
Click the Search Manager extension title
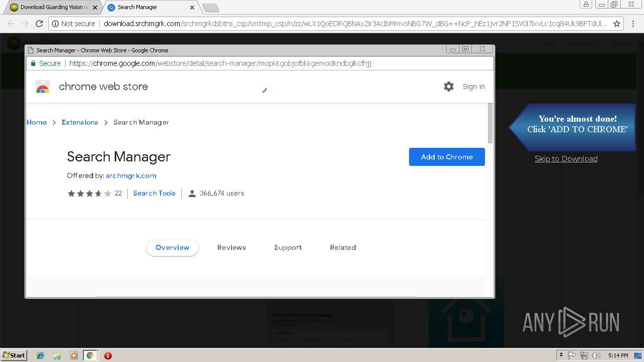tap(119, 157)
